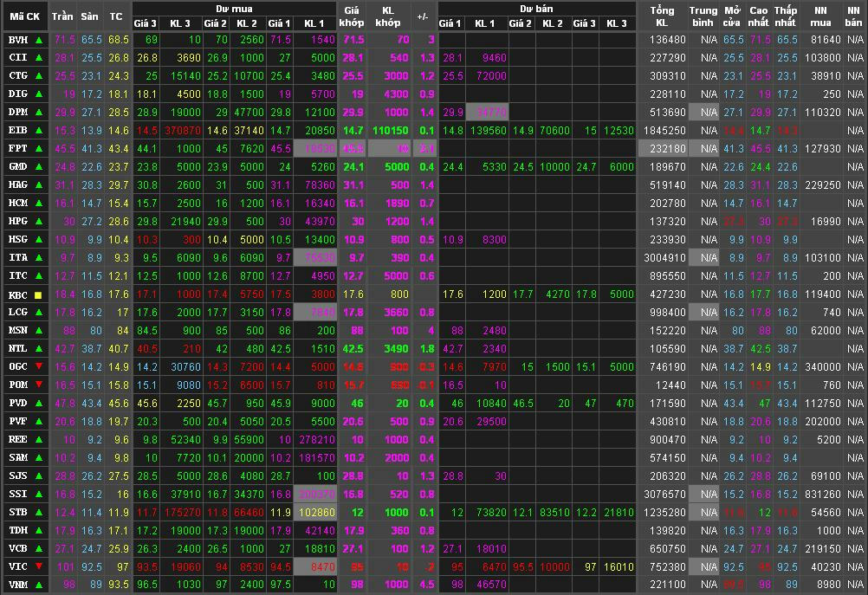Viewport: 868px width, 595px height.
Task: Select the LCG ticker symbol
Action: [18, 312]
